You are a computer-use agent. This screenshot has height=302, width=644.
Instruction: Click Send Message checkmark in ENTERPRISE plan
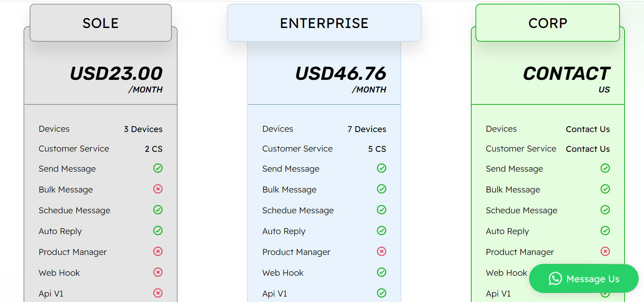pyautogui.click(x=381, y=168)
